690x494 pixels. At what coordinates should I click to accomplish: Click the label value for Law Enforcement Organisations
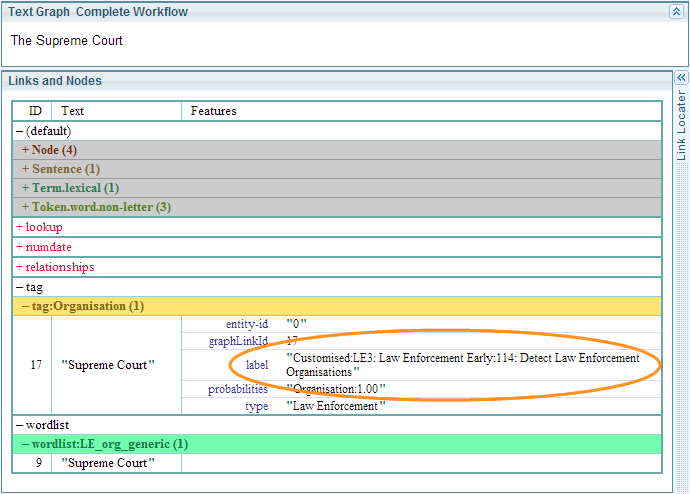462,365
